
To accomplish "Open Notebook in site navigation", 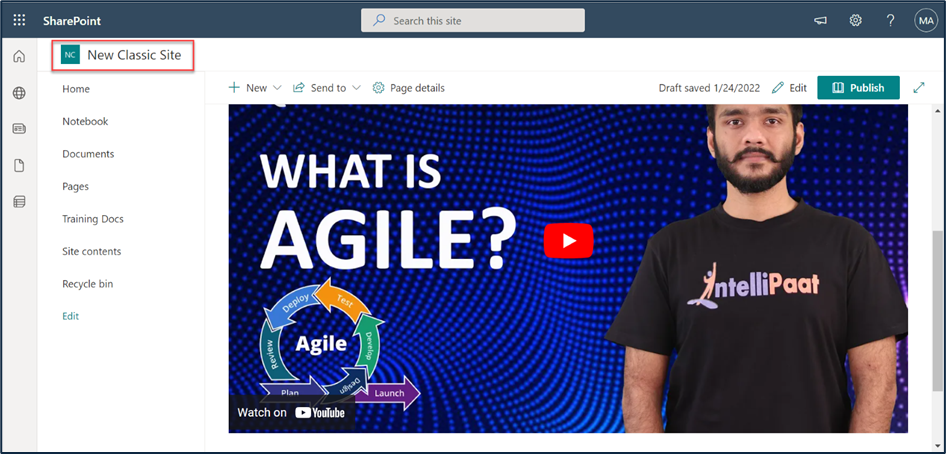I will (85, 121).
